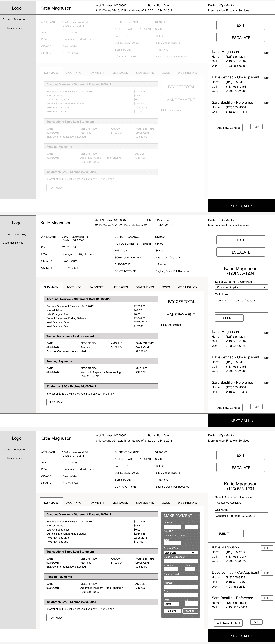Click the Credit Card Number field

[181, 561]
